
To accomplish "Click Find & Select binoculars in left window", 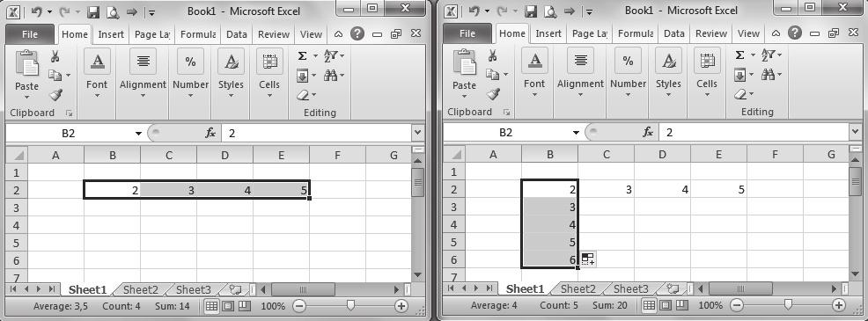I will point(331,76).
